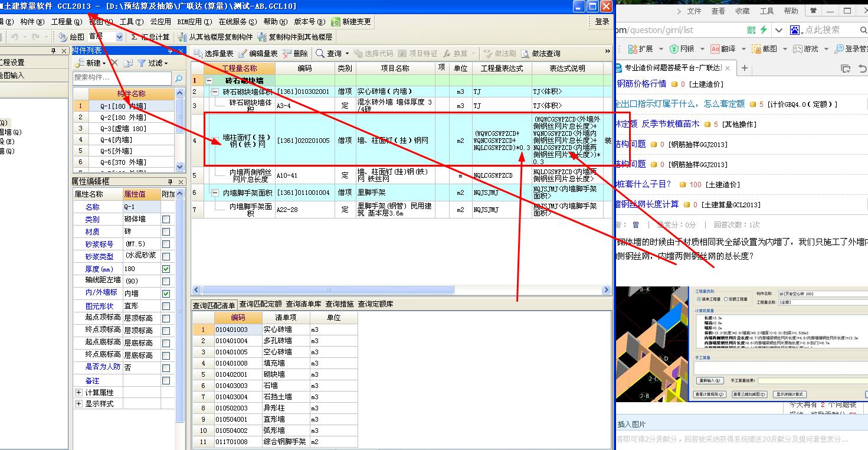This screenshot has width=868, height=450.
Task: Collapse 内墙脚手架面积 row 6 node
Action: [215, 193]
